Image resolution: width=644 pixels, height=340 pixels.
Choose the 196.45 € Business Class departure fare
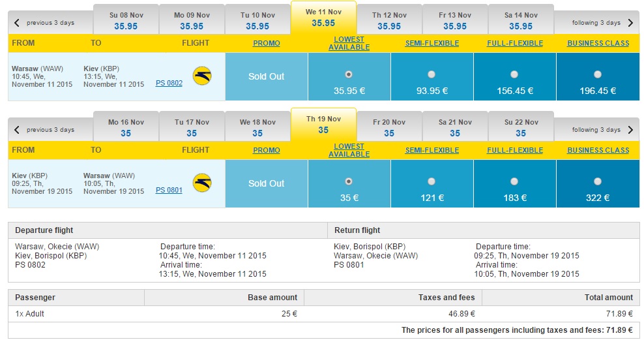[598, 74]
